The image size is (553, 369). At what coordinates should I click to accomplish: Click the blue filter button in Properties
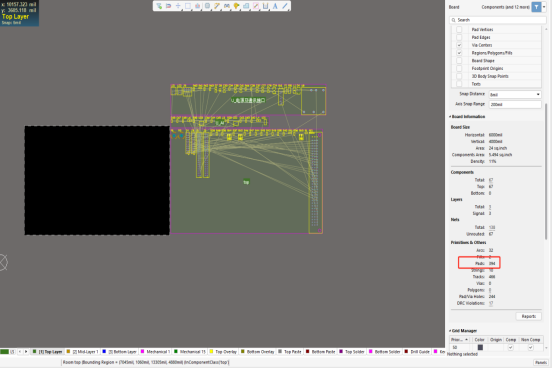click(536, 7)
